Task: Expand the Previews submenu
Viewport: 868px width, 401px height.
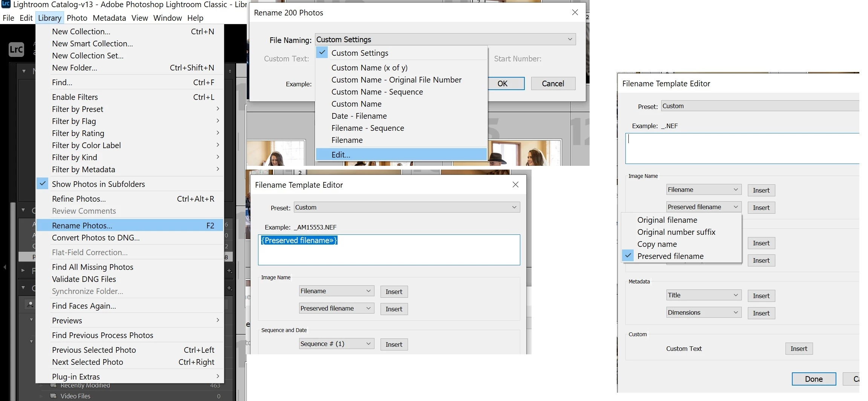Action: point(130,321)
